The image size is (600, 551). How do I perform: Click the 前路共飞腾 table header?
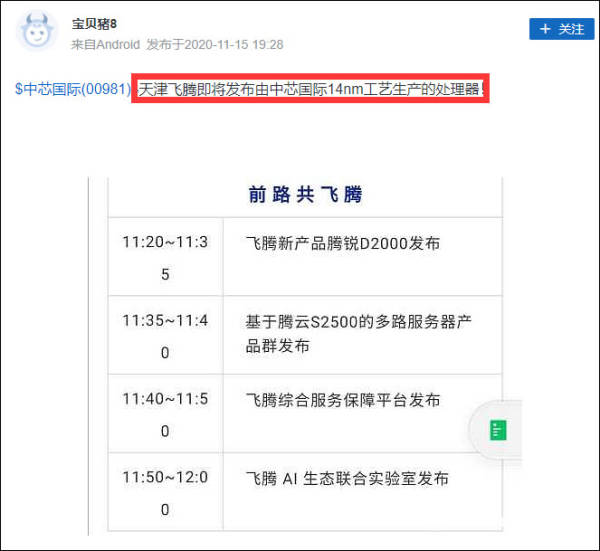(305, 194)
